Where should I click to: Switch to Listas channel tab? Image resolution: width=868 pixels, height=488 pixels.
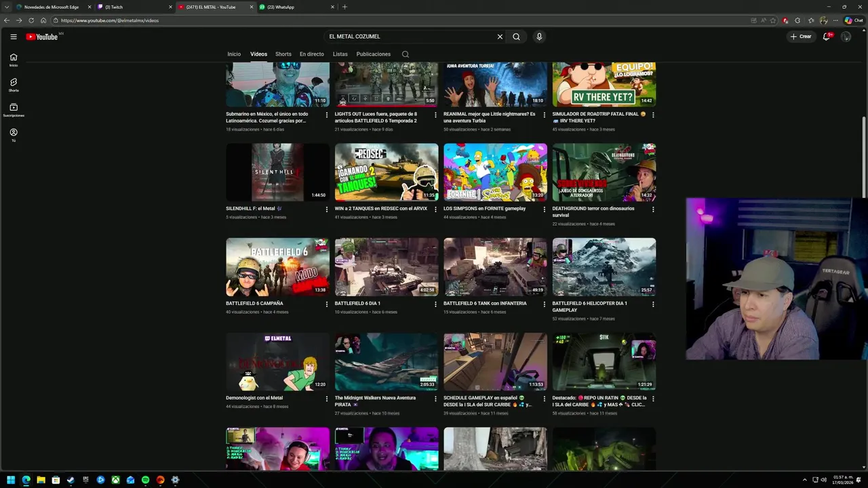coord(340,54)
